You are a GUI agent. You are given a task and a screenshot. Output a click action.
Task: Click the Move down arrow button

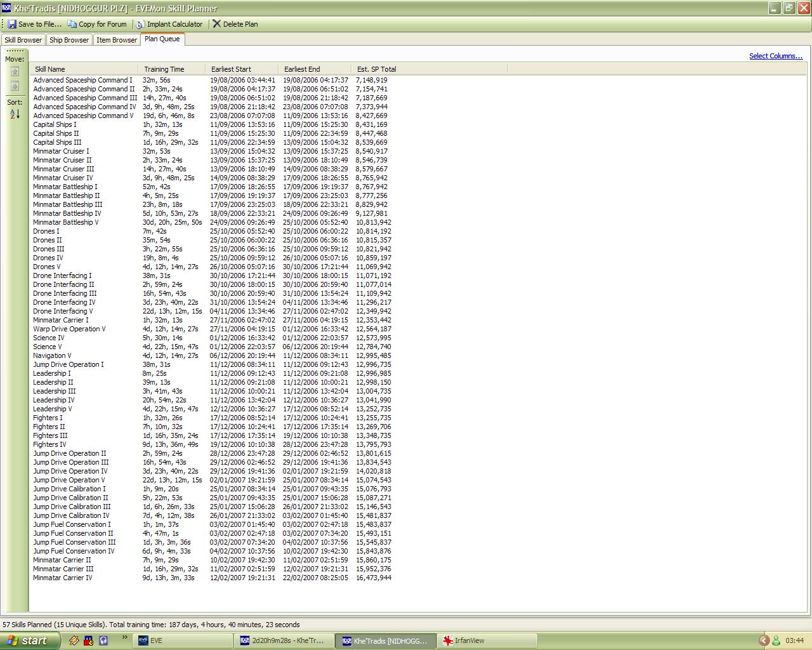click(x=15, y=86)
